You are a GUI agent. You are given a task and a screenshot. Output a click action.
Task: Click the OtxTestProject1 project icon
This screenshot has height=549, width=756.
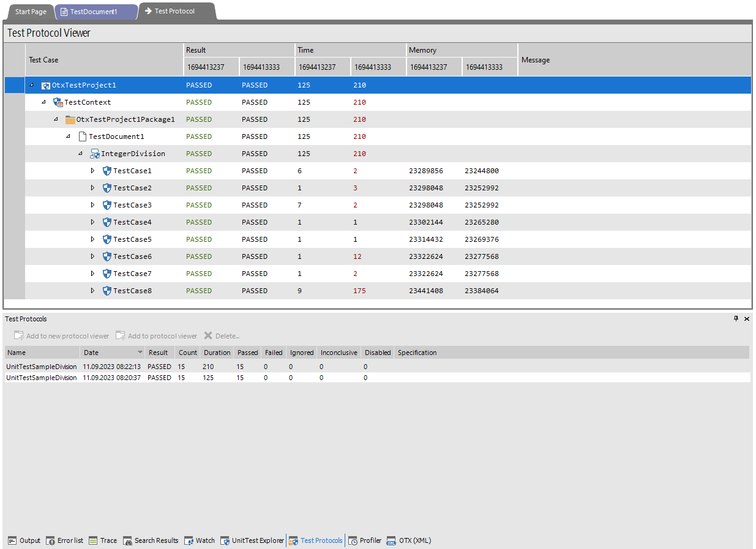click(x=46, y=86)
